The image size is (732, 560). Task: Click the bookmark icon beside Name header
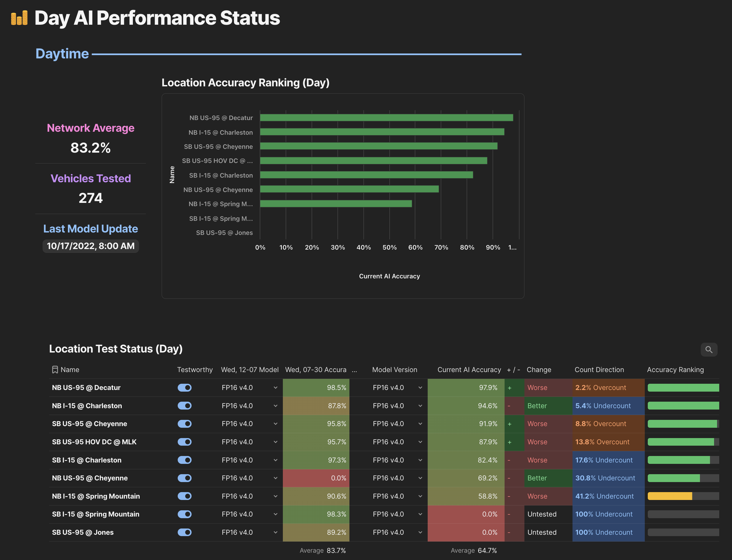click(x=55, y=370)
